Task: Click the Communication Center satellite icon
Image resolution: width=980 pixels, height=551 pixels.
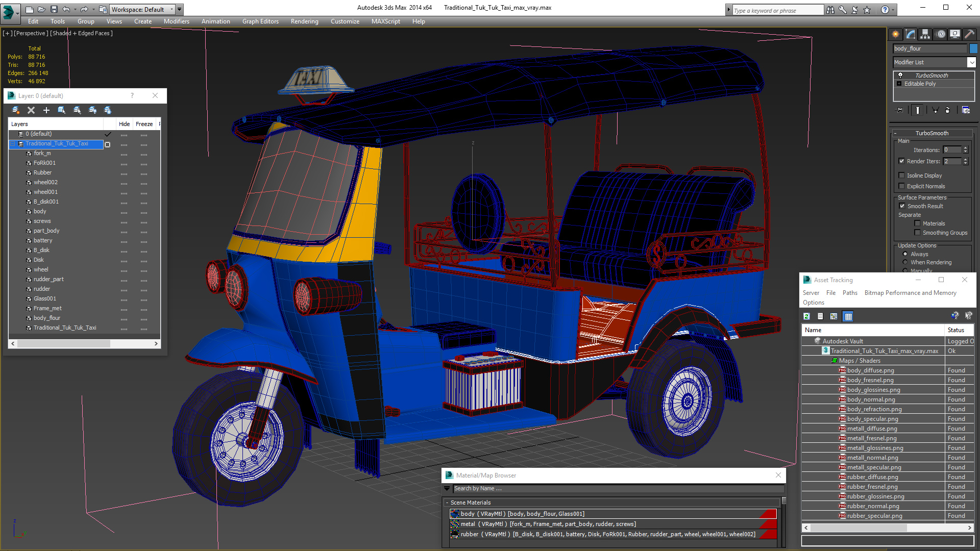Action: [x=855, y=10]
